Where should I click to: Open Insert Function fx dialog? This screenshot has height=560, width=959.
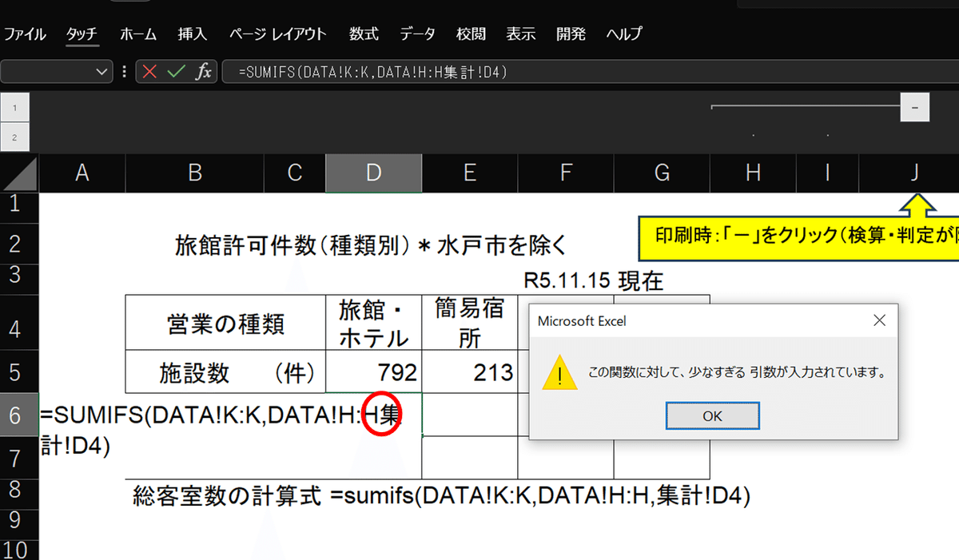coord(204,72)
